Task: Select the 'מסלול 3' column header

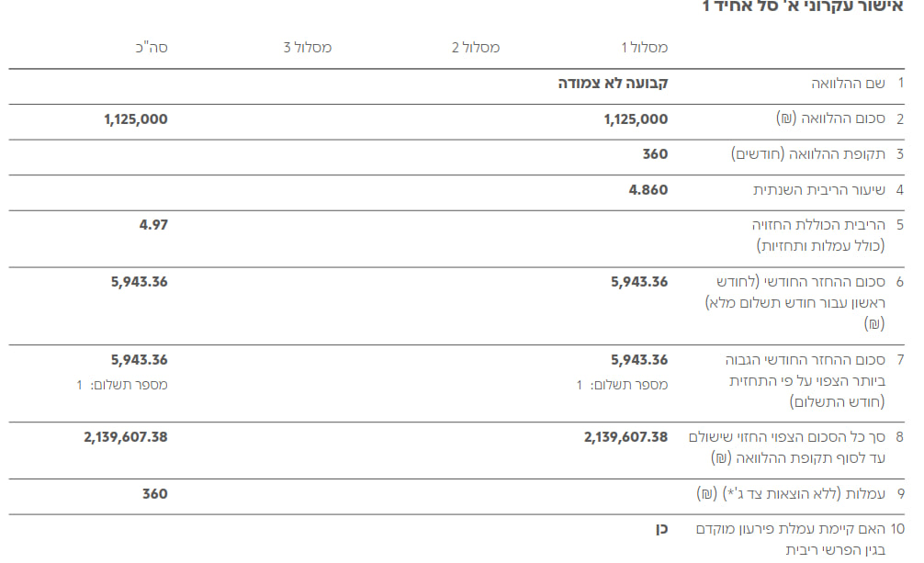Action: point(308,48)
